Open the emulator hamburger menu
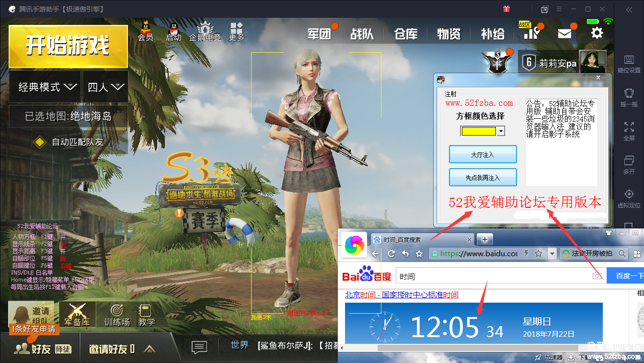The image size is (644, 363). tap(559, 9)
